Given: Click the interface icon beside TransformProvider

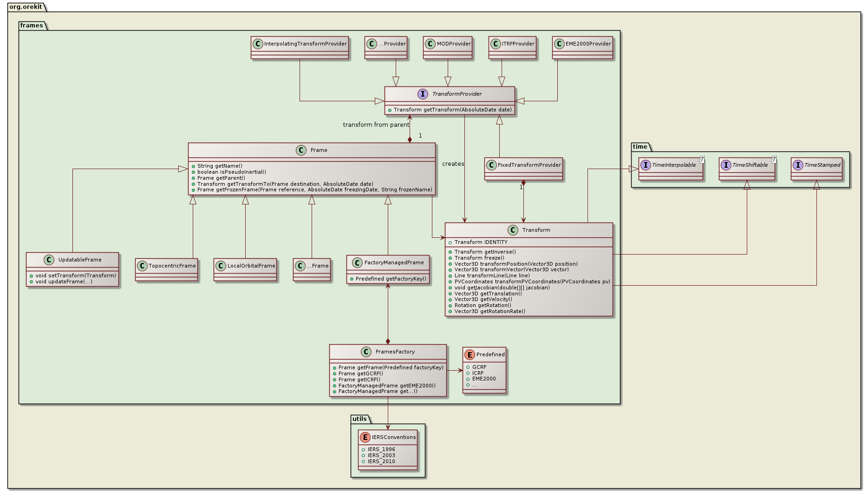Looking at the screenshot, I should (x=423, y=94).
